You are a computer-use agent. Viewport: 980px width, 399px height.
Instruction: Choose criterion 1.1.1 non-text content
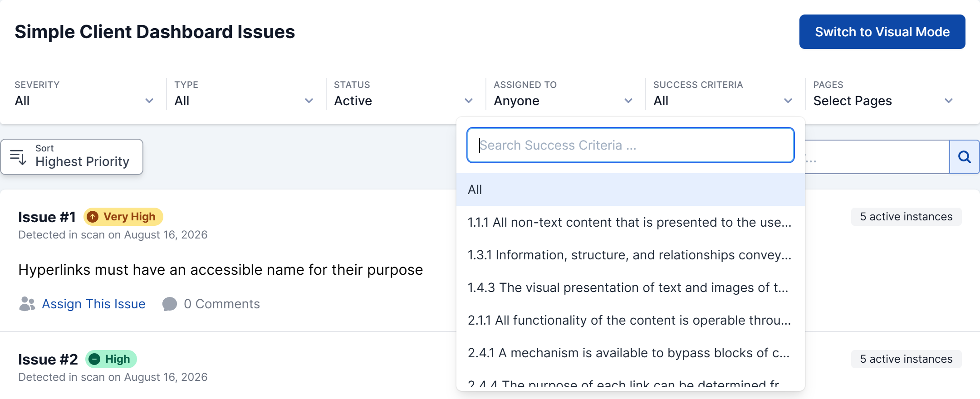click(x=631, y=222)
